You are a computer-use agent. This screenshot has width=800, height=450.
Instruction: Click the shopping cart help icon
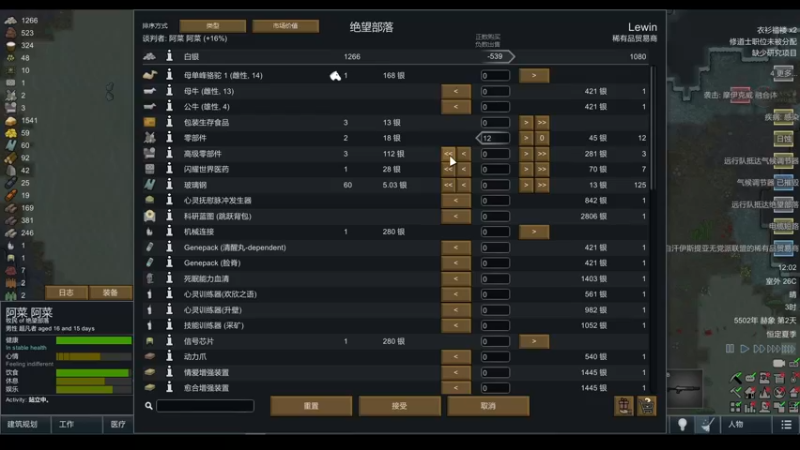tap(646, 406)
